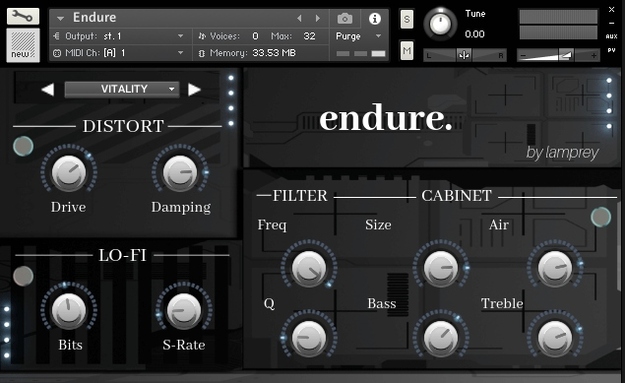Open the MIDI Ch dropdown
This screenshot has height=383, width=625.
coord(180,53)
